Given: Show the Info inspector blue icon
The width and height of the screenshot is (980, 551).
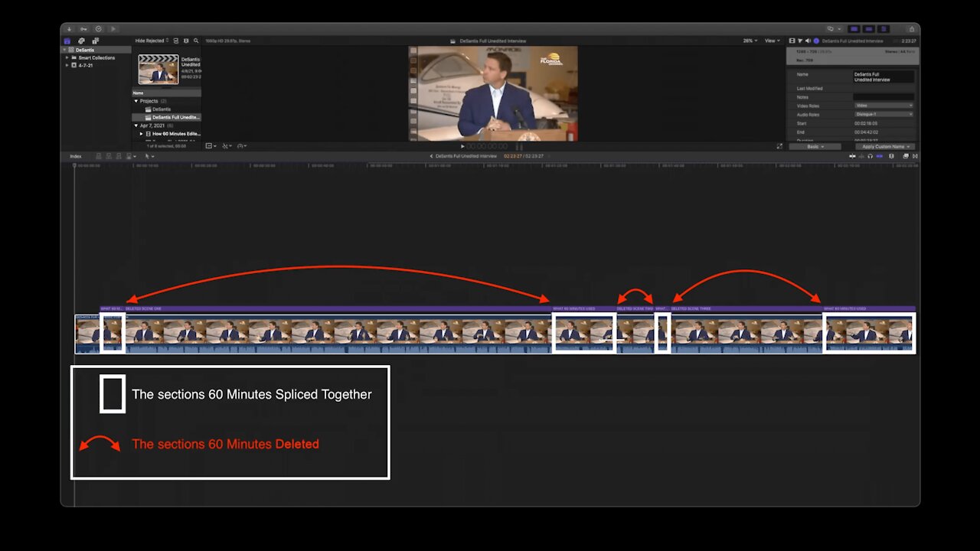Looking at the screenshot, I should (x=816, y=41).
